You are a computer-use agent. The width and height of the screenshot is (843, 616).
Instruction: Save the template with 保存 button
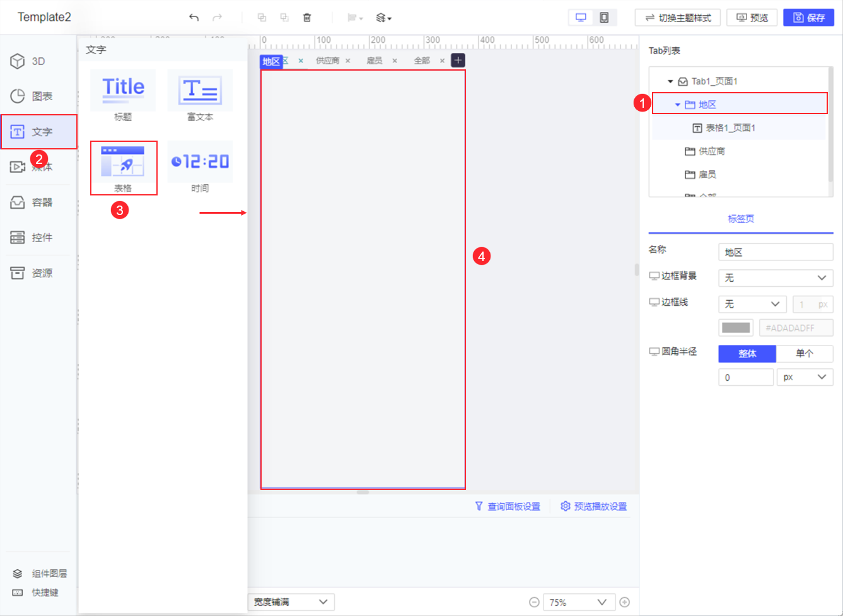coord(808,18)
